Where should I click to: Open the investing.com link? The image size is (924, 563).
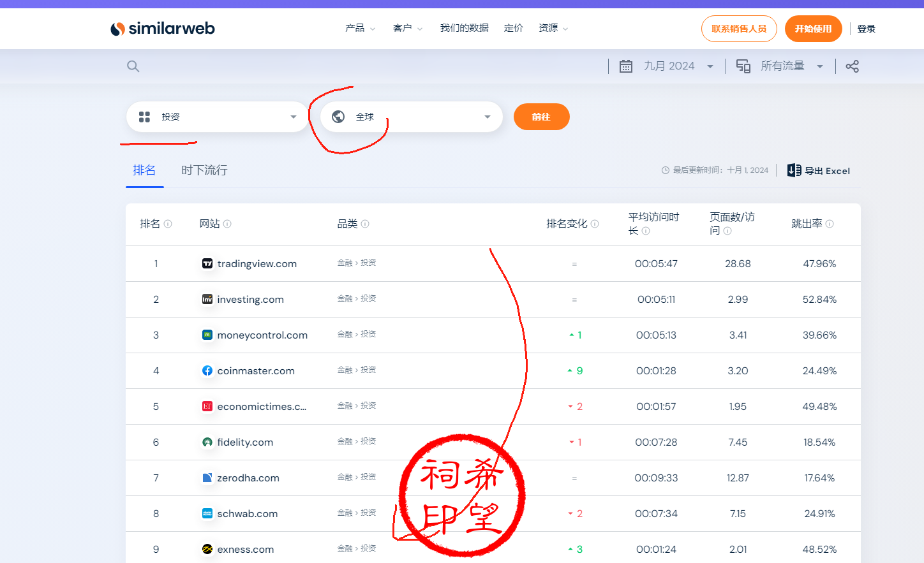pos(251,300)
